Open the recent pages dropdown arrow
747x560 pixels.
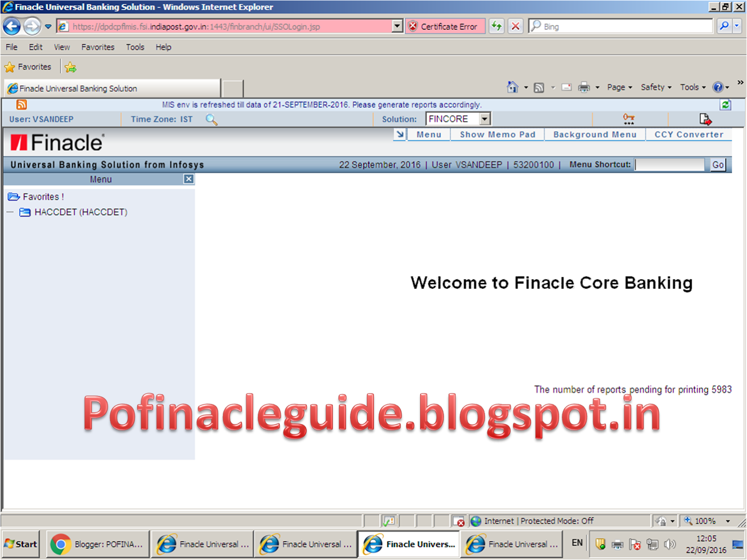point(48,27)
